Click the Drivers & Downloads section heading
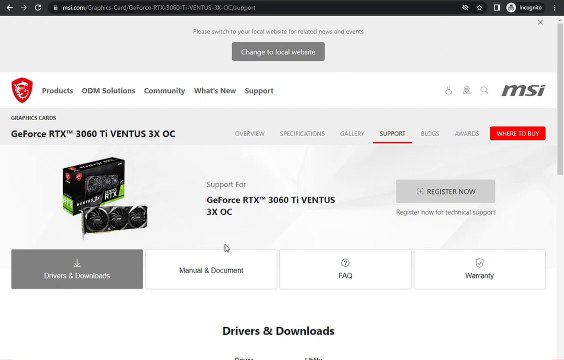Screen dimensions: 564x360 point(278,331)
